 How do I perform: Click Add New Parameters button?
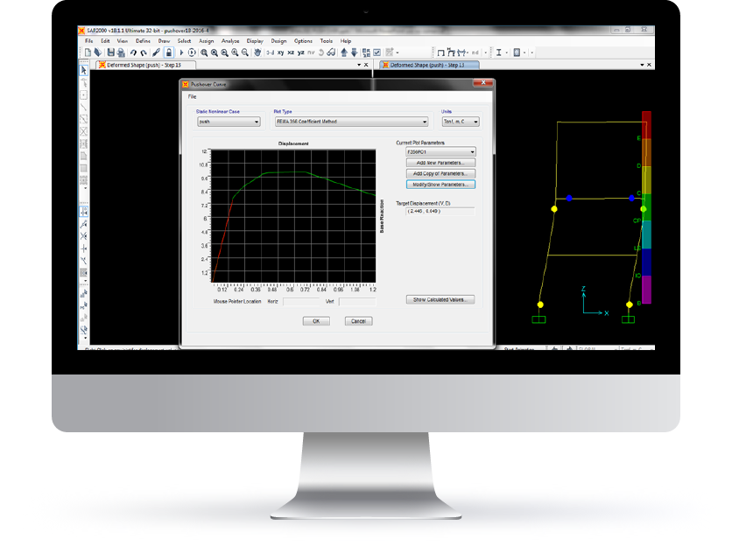click(x=440, y=163)
